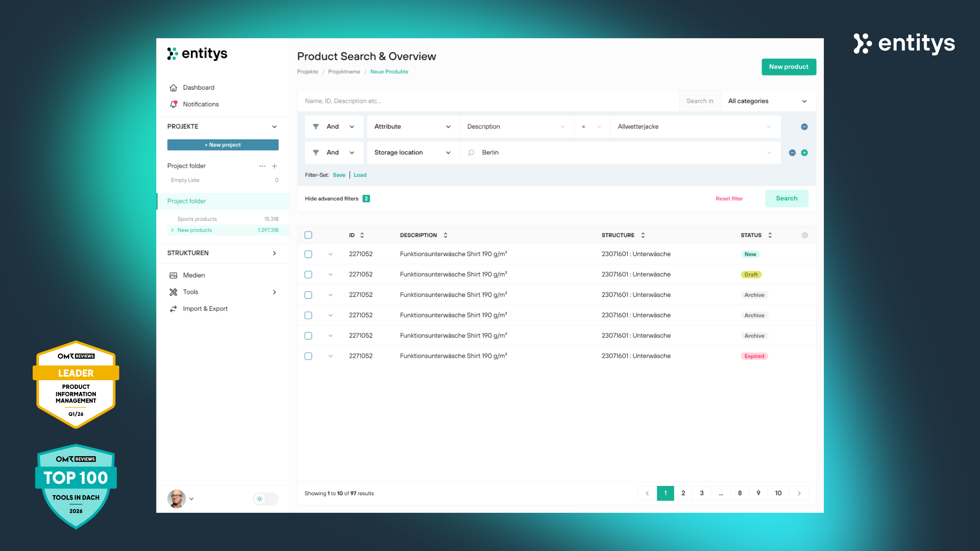This screenshot has height=551, width=980.
Task: Click the Reset filter link
Action: tap(729, 198)
